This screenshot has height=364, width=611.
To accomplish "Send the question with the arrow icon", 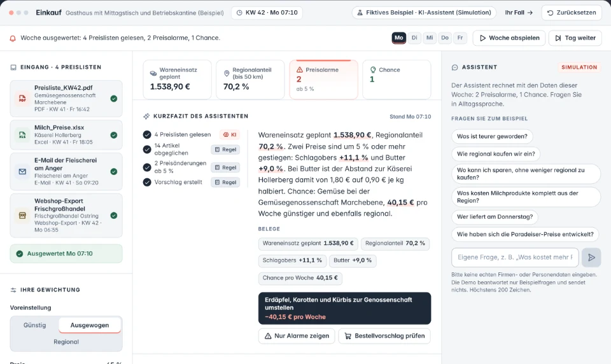I will (x=591, y=257).
